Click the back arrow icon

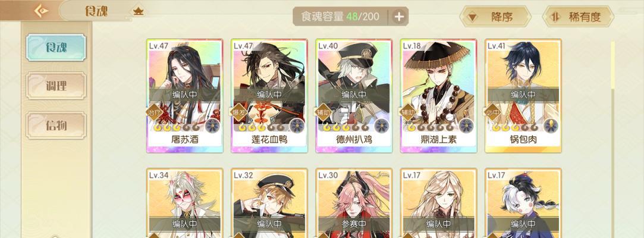point(42,11)
